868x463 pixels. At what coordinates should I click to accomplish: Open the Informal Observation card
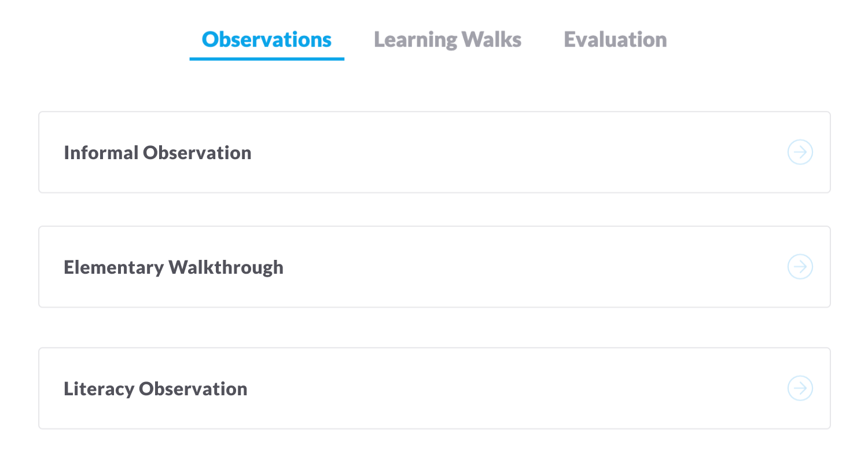pyautogui.click(x=434, y=152)
